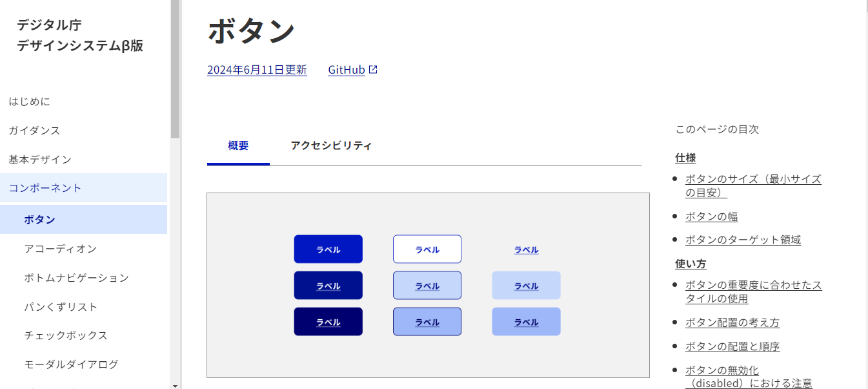
Task: Click the white outlined ラベル button
Action: [427, 249]
